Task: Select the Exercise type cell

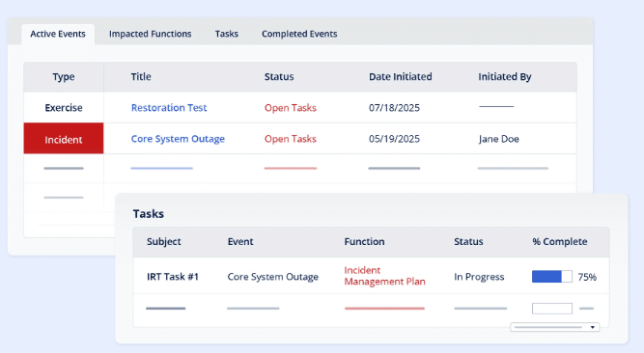Action: tap(64, 108)
